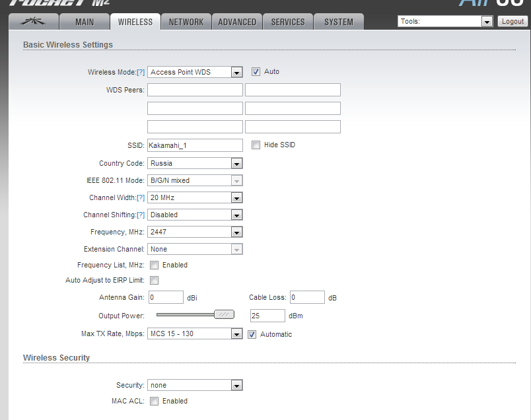
Task: Toggle Automatic Max TX Rate checkbox
Action: (252, 334)
